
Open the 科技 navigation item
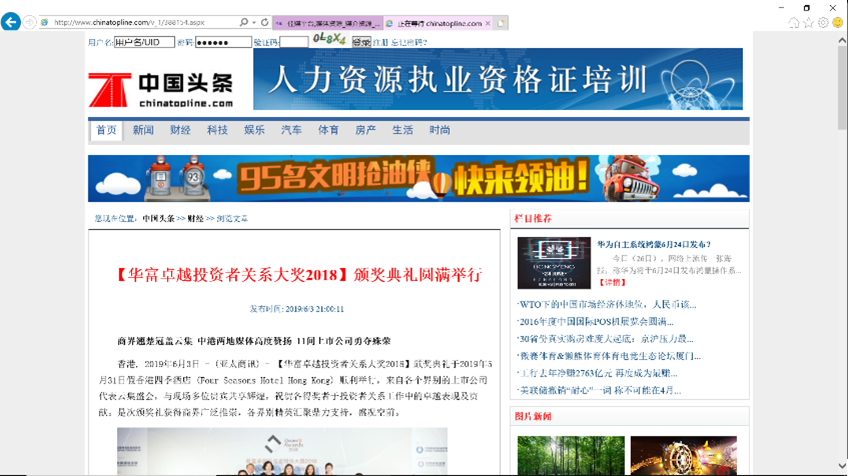click(217, 130)
